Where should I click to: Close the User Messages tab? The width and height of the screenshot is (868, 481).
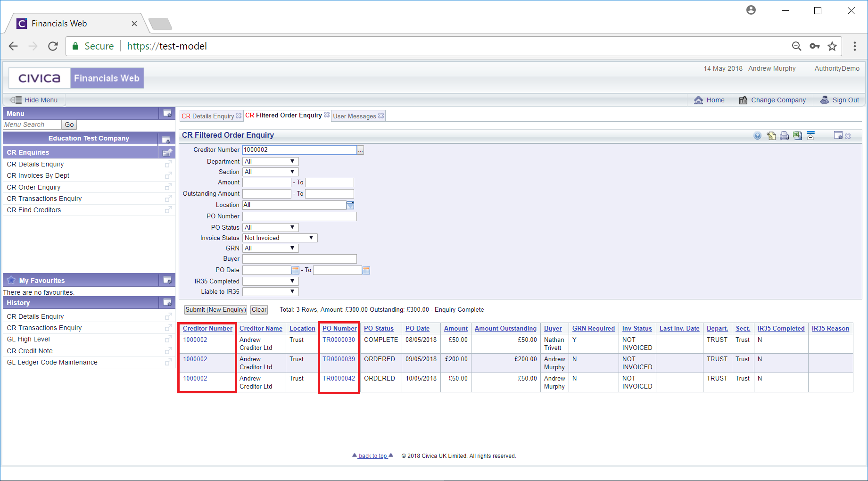pyautogui.click(x=381, y=116)
